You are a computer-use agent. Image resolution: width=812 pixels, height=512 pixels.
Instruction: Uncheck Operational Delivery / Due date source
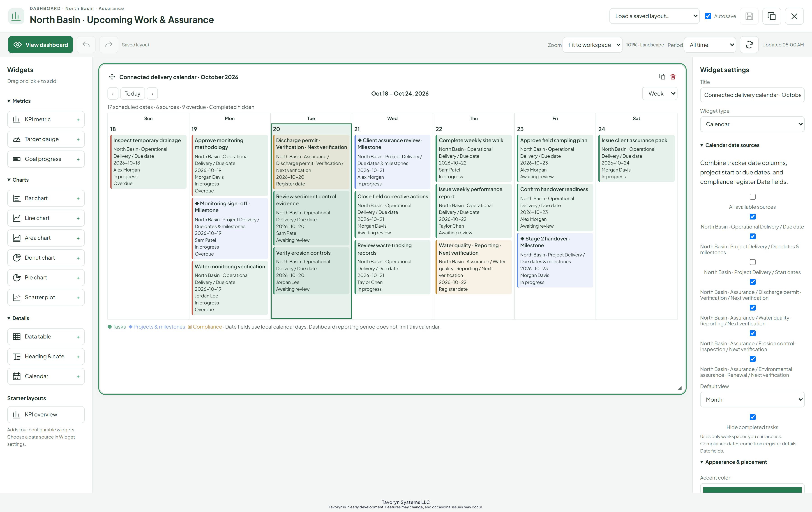point(752,217)
